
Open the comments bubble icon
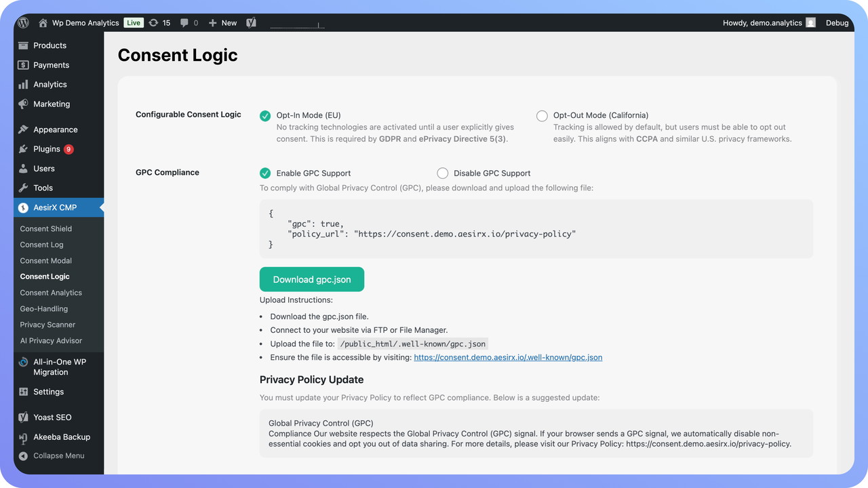click(x=184, y=22)
